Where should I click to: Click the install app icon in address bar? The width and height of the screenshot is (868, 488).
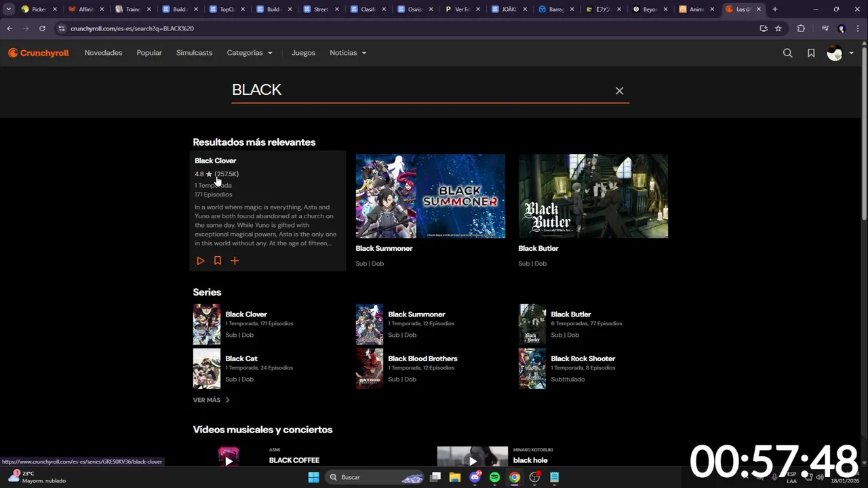[764, 28]
